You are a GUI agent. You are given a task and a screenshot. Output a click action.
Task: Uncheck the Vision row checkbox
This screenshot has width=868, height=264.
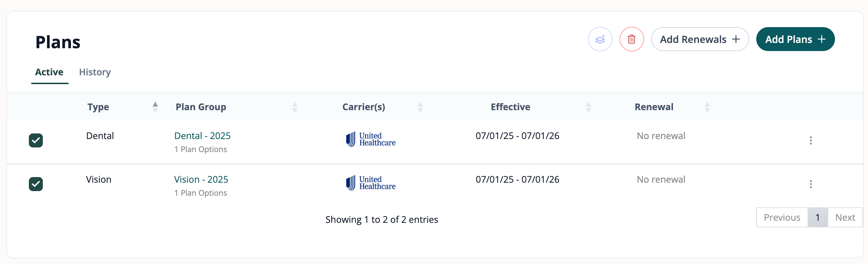35,184
